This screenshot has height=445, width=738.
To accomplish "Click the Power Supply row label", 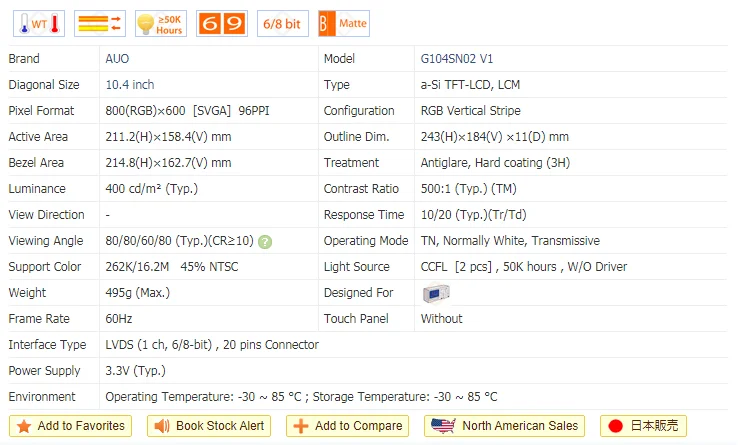I will [x=45, y=371].
